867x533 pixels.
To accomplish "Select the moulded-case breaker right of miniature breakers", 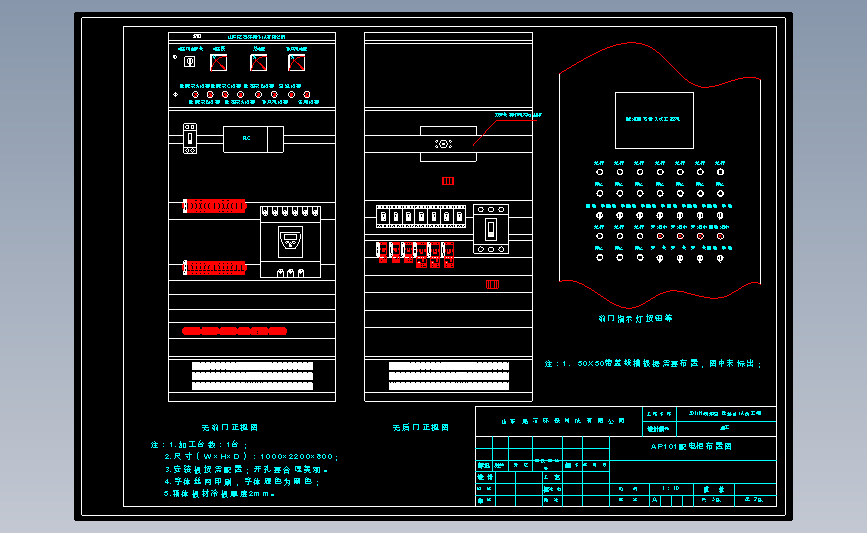I will click(x=491, y=229).
